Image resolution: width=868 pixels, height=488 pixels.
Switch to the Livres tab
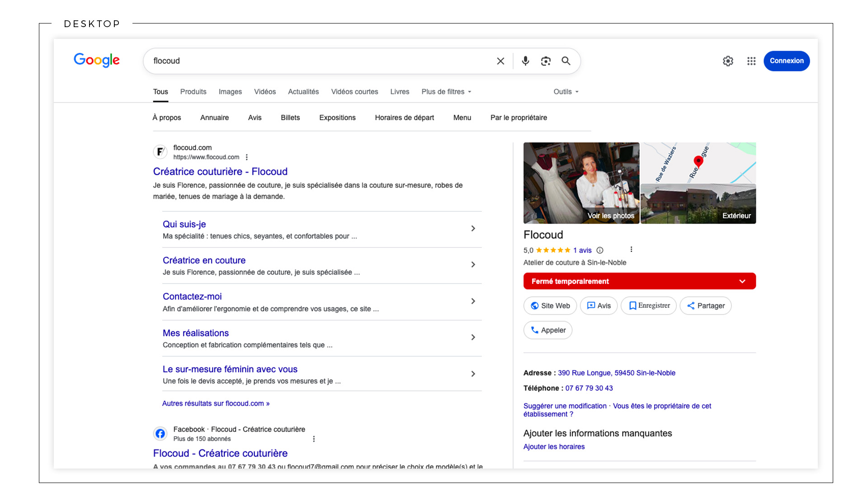(x=400, y=92)
